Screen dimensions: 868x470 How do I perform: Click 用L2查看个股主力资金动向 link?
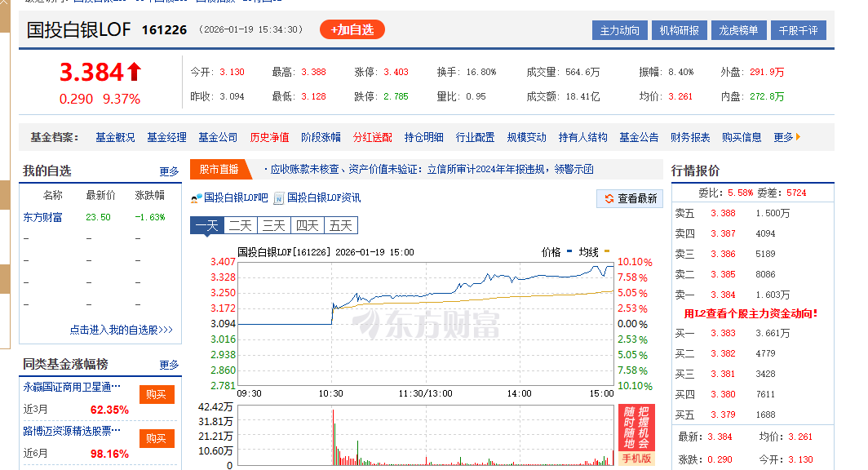coord(751,313)
